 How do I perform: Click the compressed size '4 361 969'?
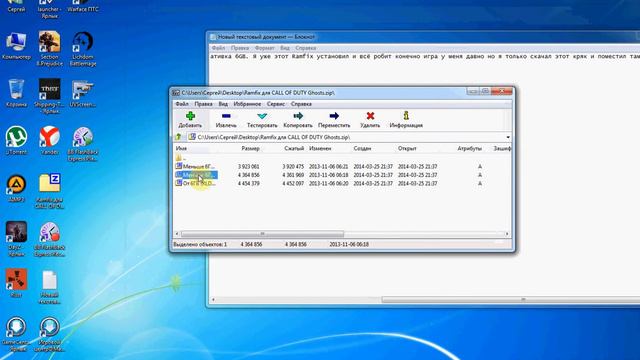click(293, 175)
